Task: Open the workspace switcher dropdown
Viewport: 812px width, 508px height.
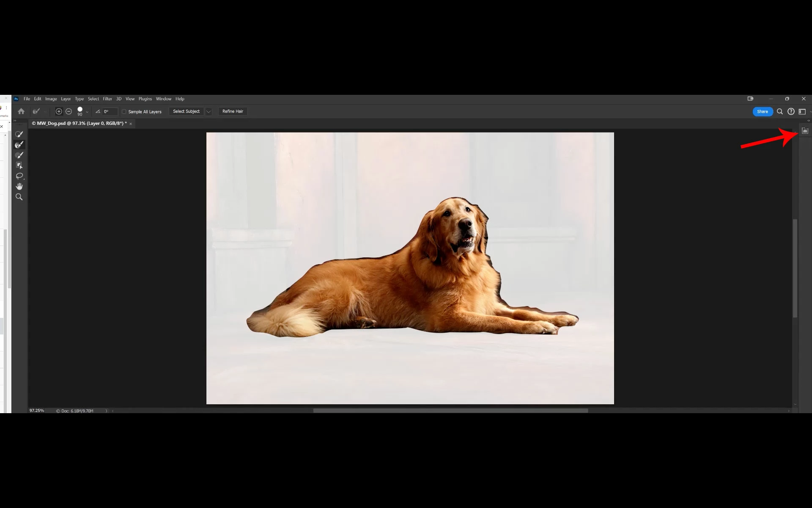Action: click(802, 111)
